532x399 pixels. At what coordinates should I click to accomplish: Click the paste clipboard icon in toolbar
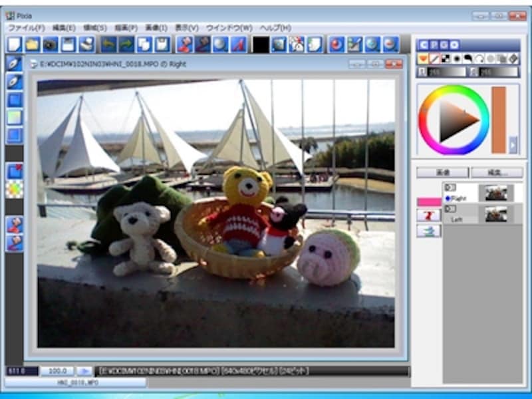point(162,45)
